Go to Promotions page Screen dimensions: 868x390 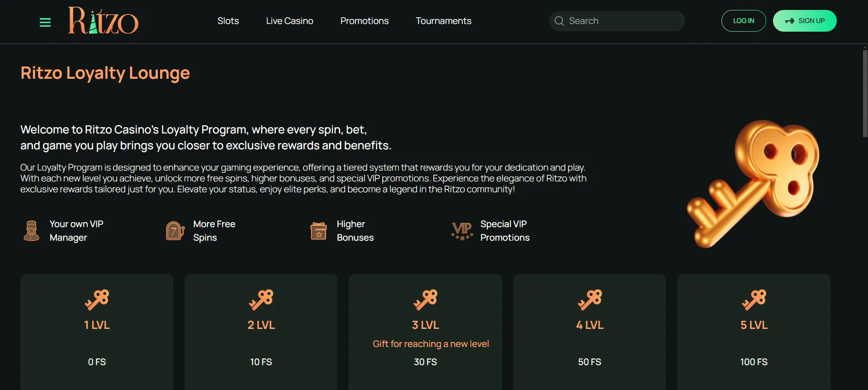(x=365, y=21)
